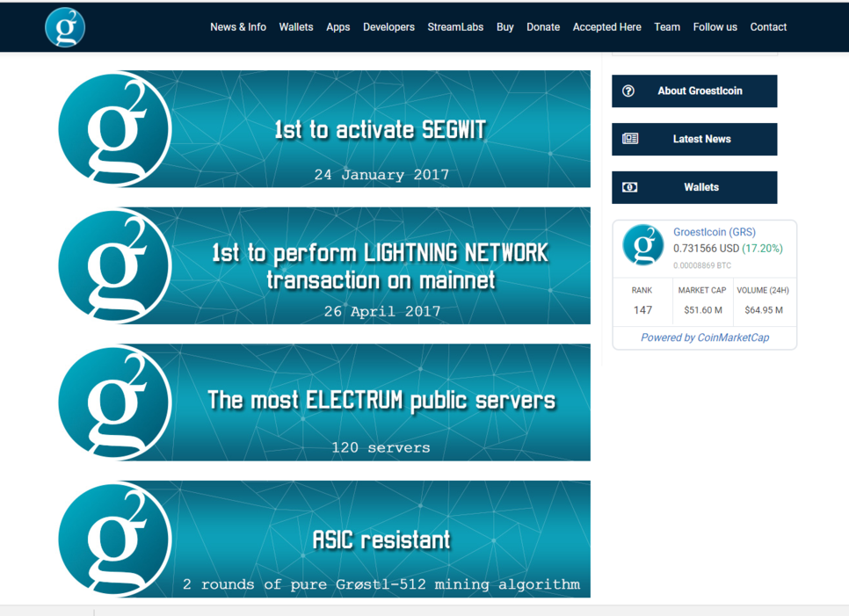Click the About Groestlcoin sidebar button
This screenshot has width=849, height=616.
coord(694,91)
